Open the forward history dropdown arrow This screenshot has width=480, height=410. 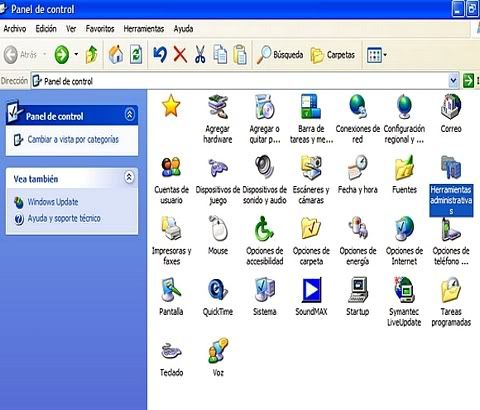pyautogui.click(x=76, y=54)
